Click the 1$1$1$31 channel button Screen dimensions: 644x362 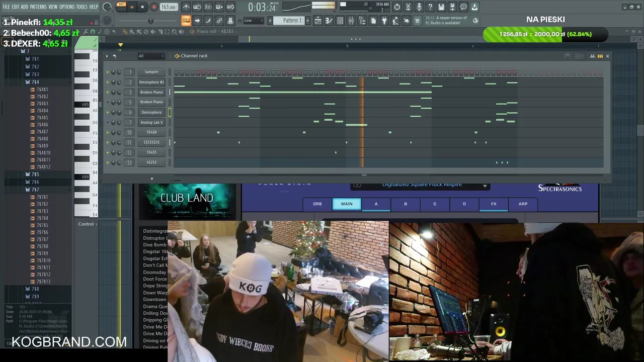[151, 142]
